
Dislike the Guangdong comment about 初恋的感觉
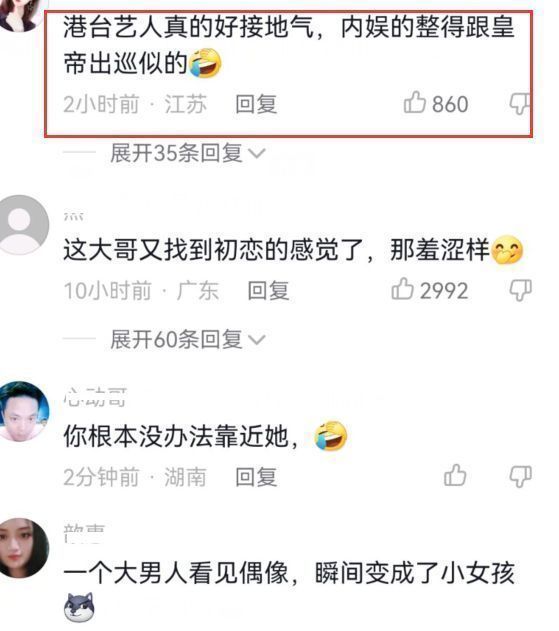click(x=520, y=290)
